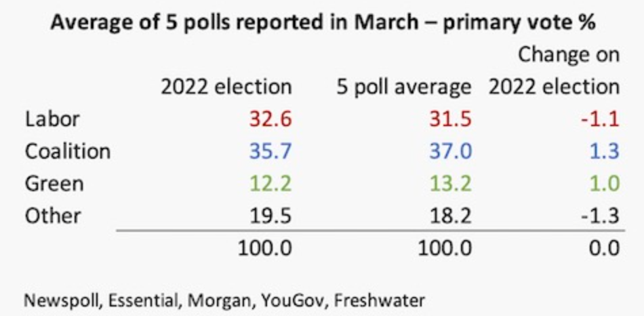644x316 pixels.
Task: Click the table title about March polls
Action: click(x=323, y=22)
